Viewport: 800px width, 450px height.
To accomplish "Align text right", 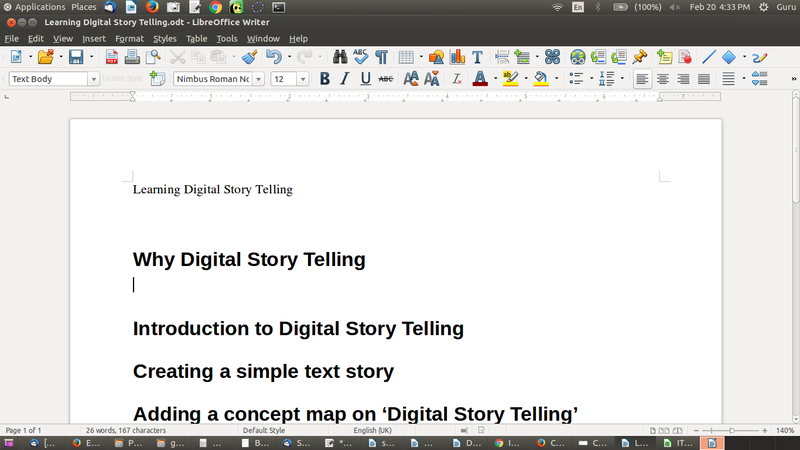I will [683, 79].
